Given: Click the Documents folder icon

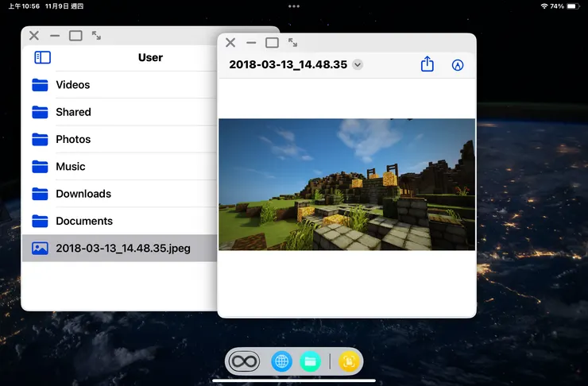Looking at the screenshot, I should [40, 221].
